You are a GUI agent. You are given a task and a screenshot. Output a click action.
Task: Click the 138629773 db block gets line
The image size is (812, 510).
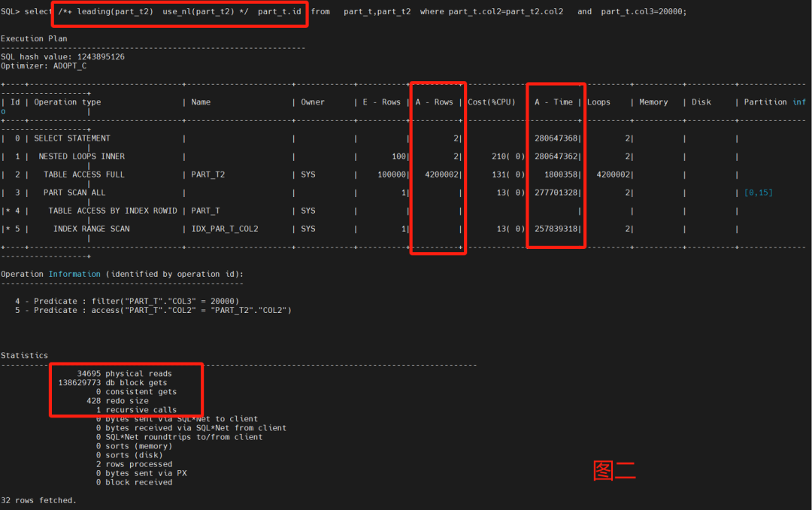click(x=112, y=382)
